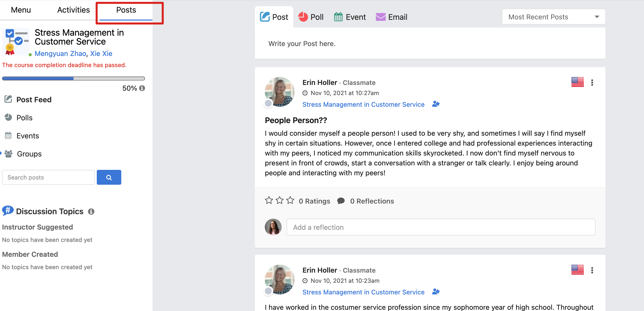Click audience icon on first post
Image resolution: width=644 pixels, height=311 pixels.
click(x=436, y=104)
